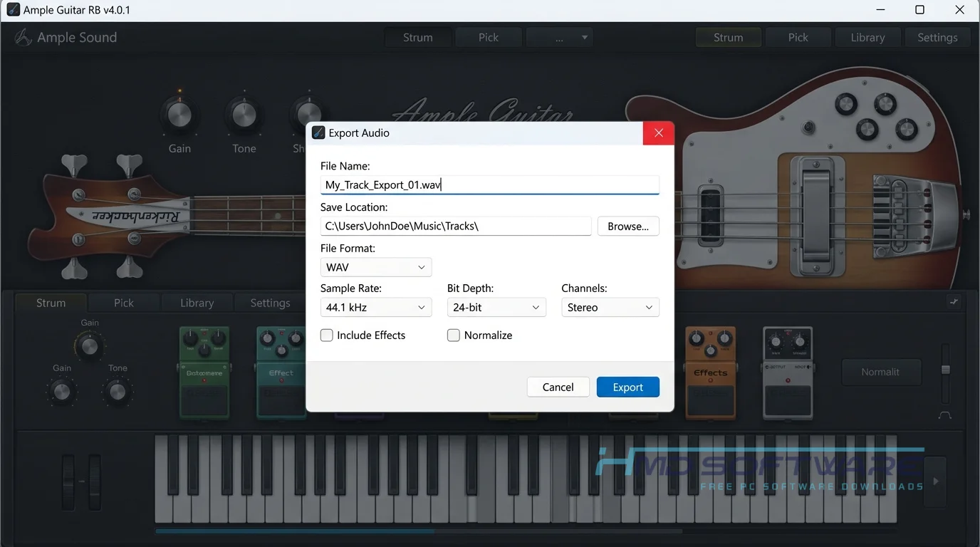Viewport: 980px width, 547px height.
Task: Click the orange Effects pedal
Action: [x=711, y=372]
